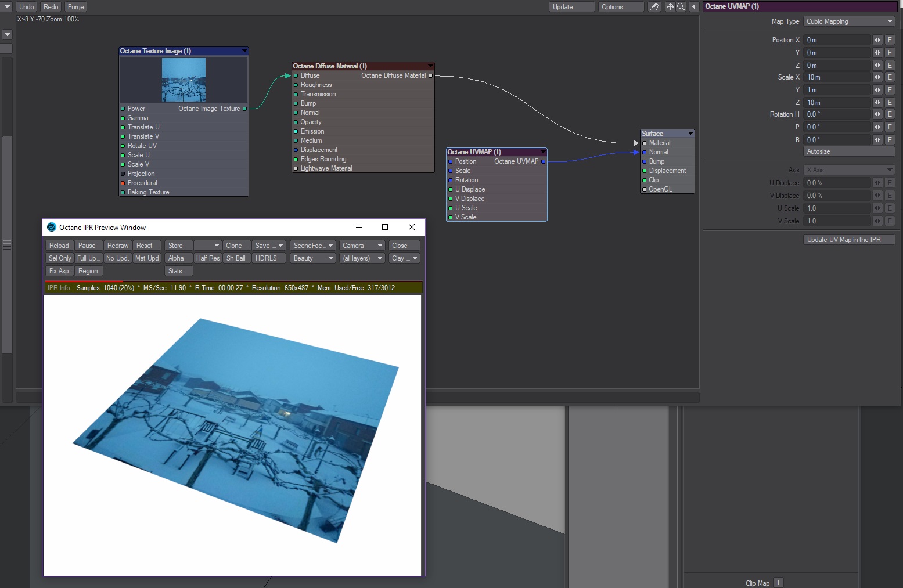Viewport: 903px width, 588px height.
Task: Click the Clip Map T texture button
Action: (x=778, y=583)
